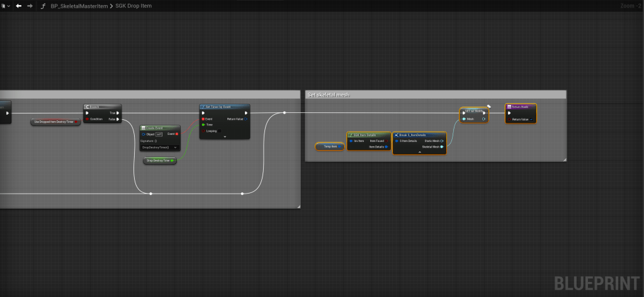
Task: Click the Branch node True output pin
Action: point(118,114)
